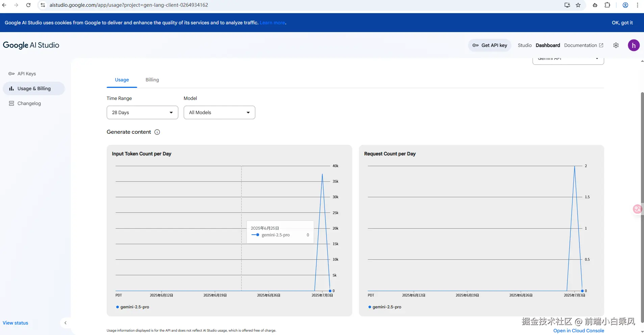Click the browser address bar URL
644x335 pixels.
(129, 5)
